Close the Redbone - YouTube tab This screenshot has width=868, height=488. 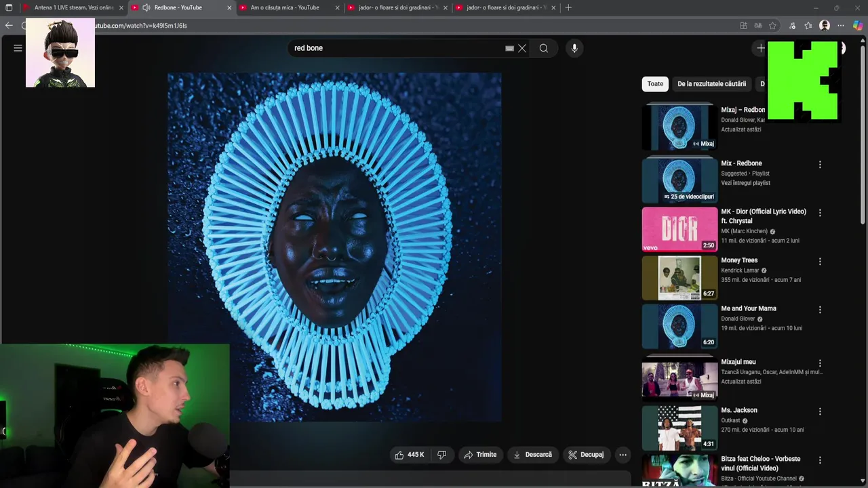click(x=229, y=7)
